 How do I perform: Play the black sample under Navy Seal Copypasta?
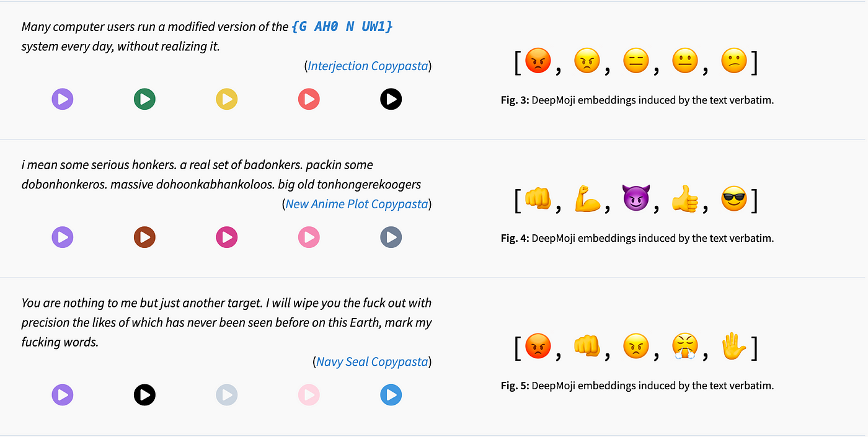point(144,394)
